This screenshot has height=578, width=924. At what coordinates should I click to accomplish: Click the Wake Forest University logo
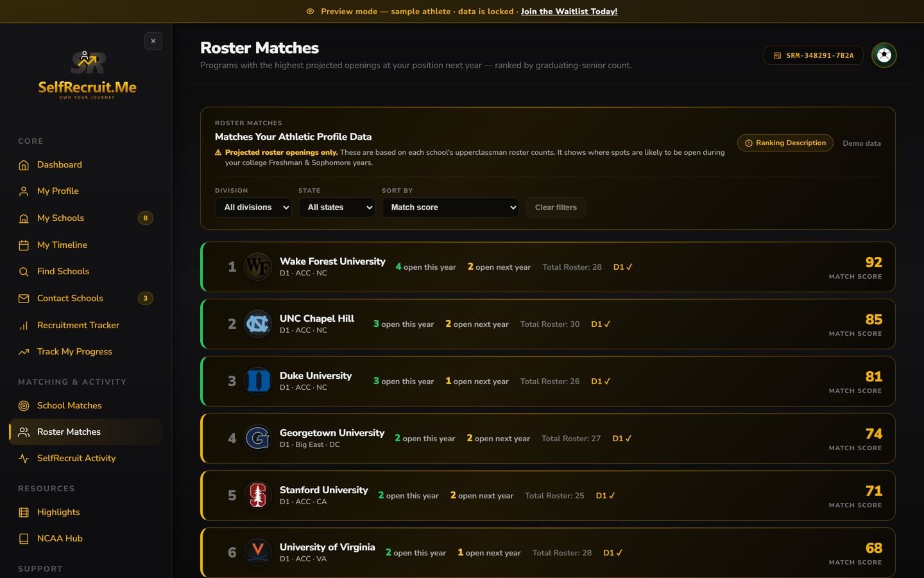(x=258, y=267)
